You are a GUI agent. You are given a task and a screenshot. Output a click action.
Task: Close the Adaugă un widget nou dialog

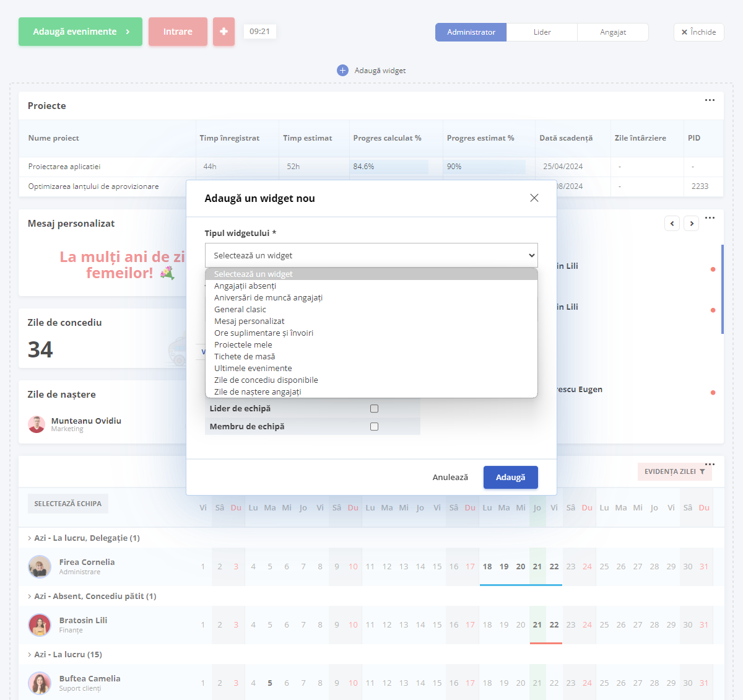(534, 198)
